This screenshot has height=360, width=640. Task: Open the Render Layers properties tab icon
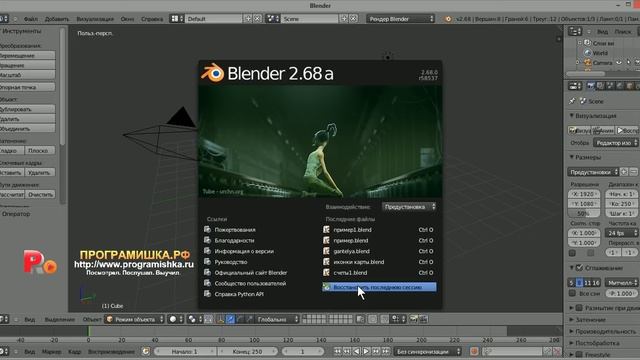(600, 86)
